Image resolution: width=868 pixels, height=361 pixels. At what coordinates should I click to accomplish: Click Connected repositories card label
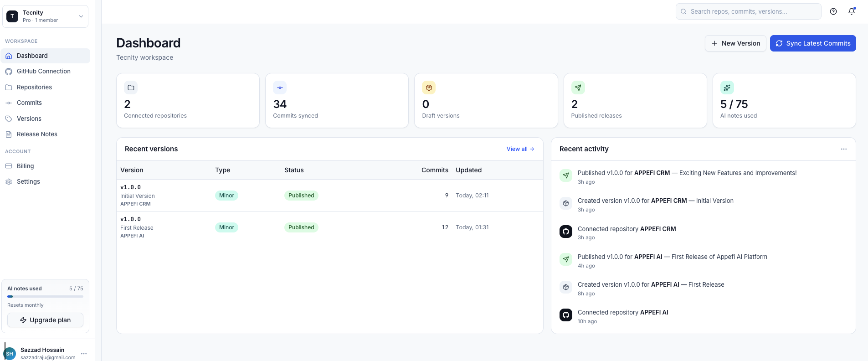tap(155, 116)
